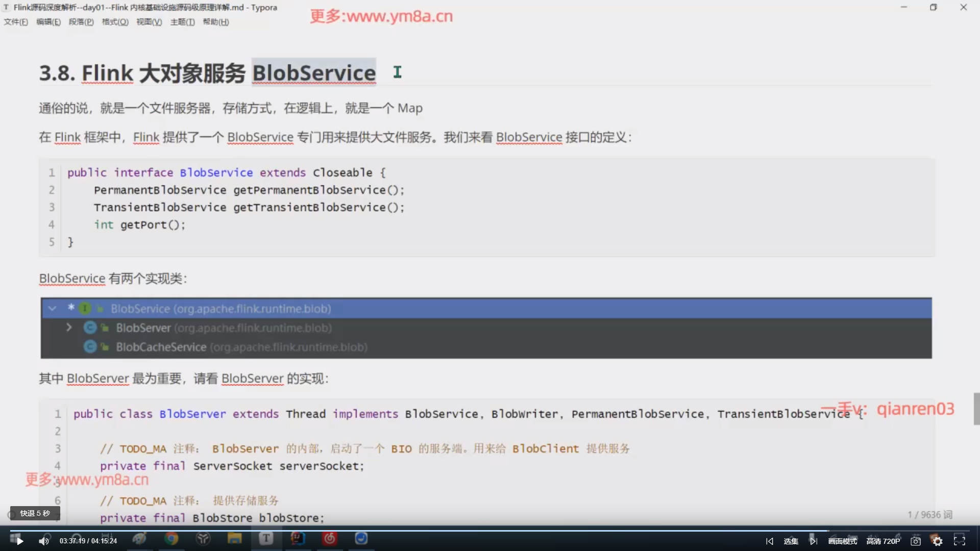
Task: Click the 选集 episode list button
Action: point(791,541)
